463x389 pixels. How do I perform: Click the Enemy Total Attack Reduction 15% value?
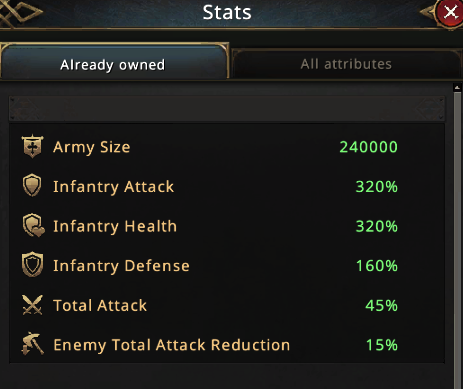(382, 345)
